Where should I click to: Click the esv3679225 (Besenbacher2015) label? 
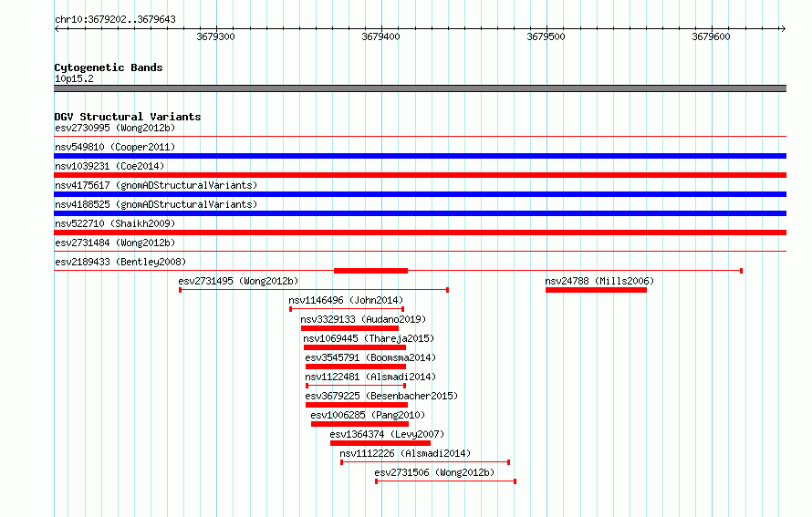pos(381,396)
